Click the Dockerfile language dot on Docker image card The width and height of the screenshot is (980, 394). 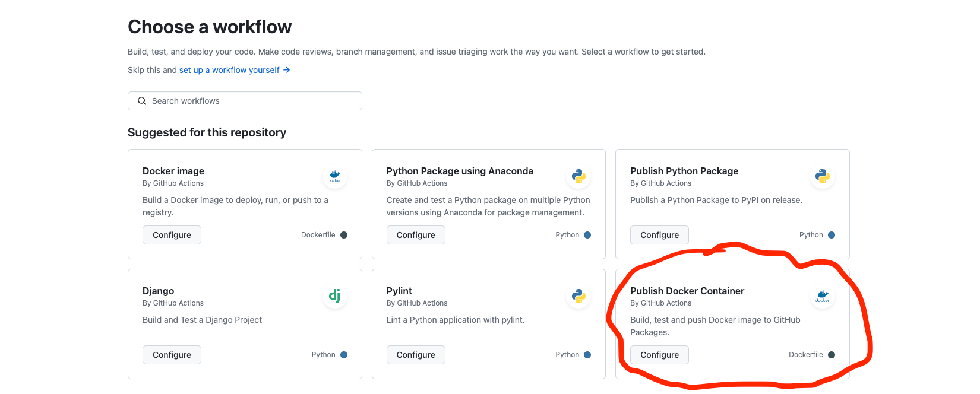(344, 234)
